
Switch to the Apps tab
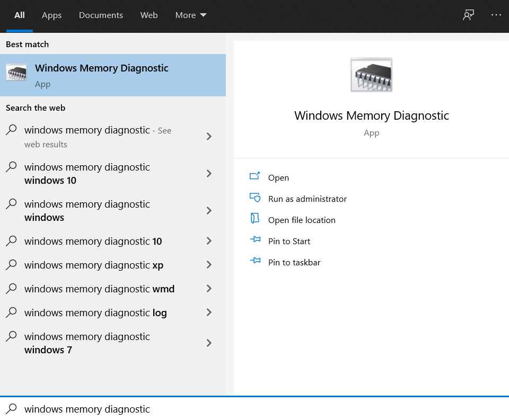51,15
